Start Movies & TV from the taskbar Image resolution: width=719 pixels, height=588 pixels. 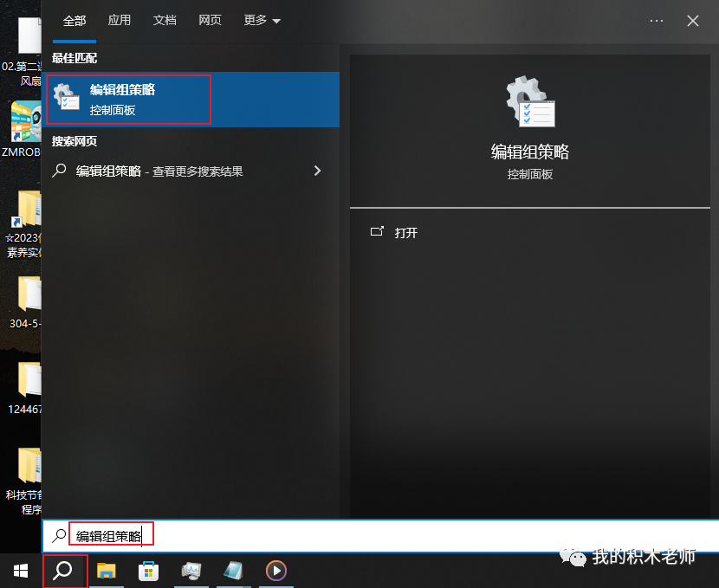point(275,572)
